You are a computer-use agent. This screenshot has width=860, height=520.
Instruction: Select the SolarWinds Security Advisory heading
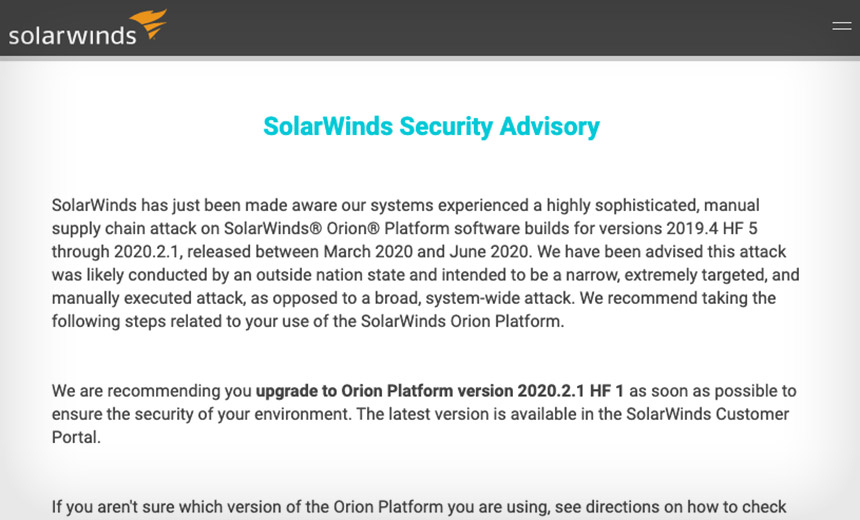point(431,126)
